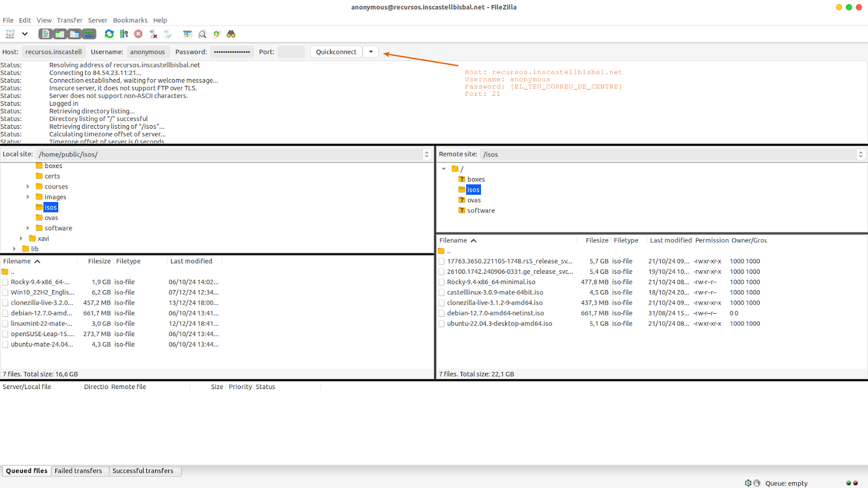Image resolution: width=868 pixels, height=488 pixels.
Task: Select remote file debian-12.7.0-amd64-netinst.iso
Action: point(496,313)
